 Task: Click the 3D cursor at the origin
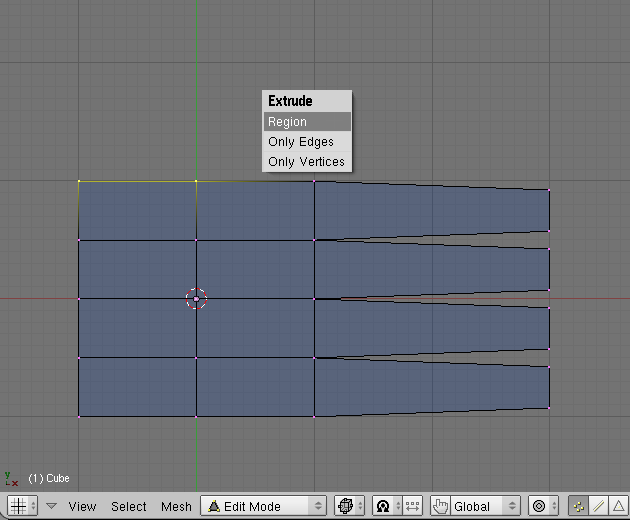196,299
